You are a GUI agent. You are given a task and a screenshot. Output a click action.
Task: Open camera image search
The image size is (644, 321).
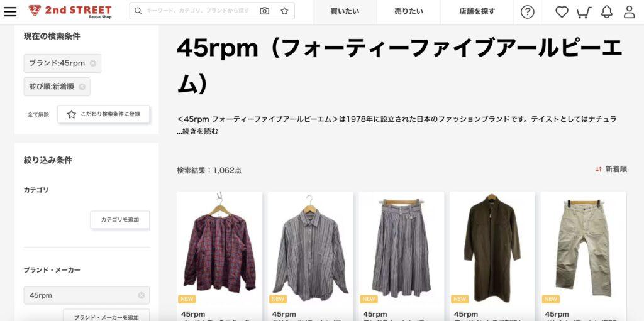(x=265, y=11)
